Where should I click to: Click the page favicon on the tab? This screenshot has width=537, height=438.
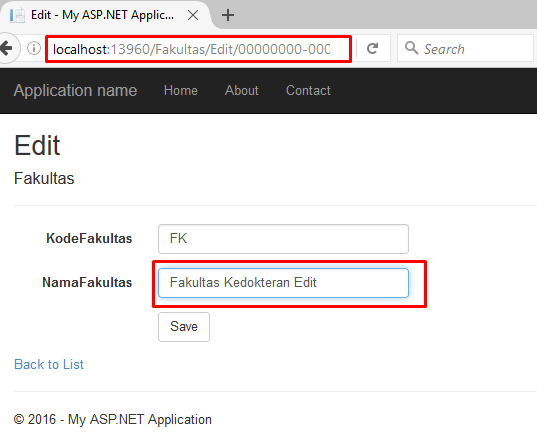17,15
